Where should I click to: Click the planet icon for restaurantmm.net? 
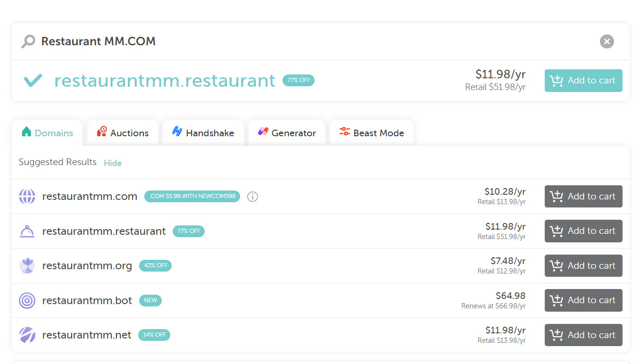point(27,335)
